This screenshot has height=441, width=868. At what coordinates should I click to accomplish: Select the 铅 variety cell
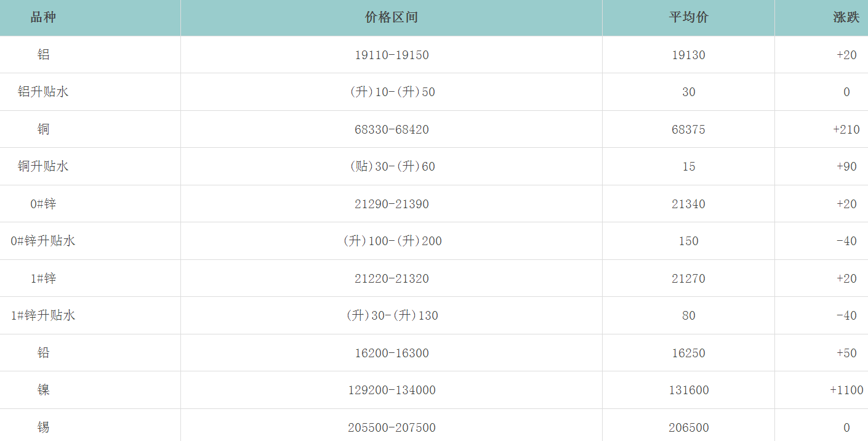[43, 353]
